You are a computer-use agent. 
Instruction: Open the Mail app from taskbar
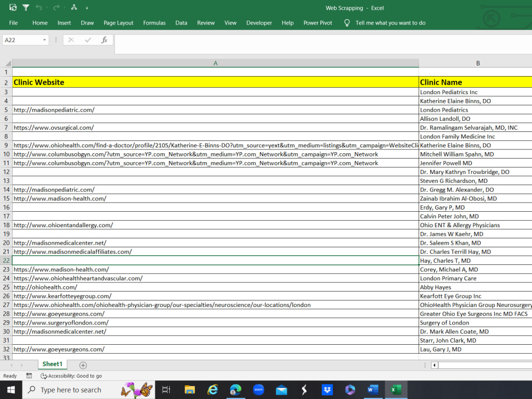click(x=281, y=390)
